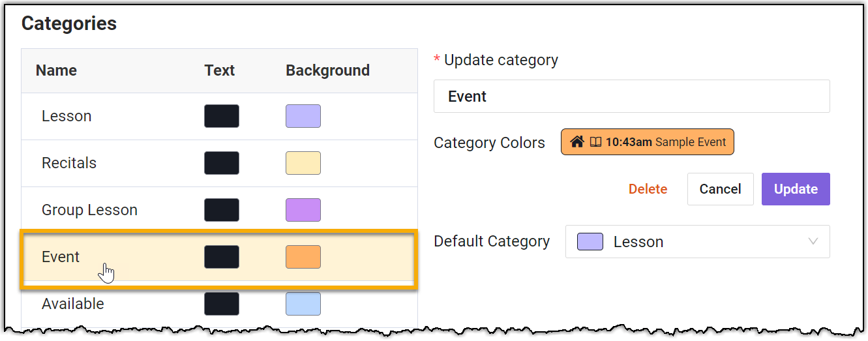The height and width of the screenshot is (341, 868).
Task: Open the Default Category Lesson combo box
Action: [x=696, y=241]
